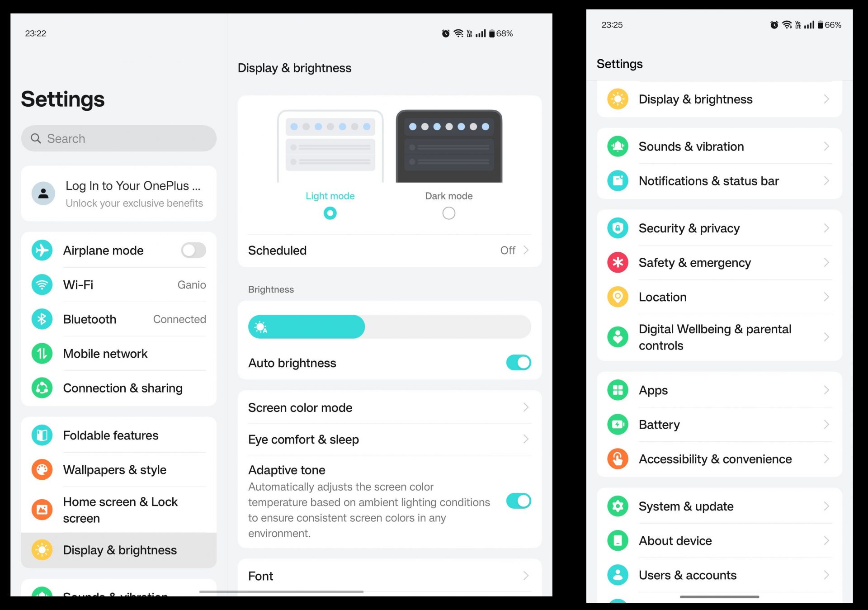Open the Apps menu item
The width and height of the screenshot is (868, 610).
click(719, 389)
